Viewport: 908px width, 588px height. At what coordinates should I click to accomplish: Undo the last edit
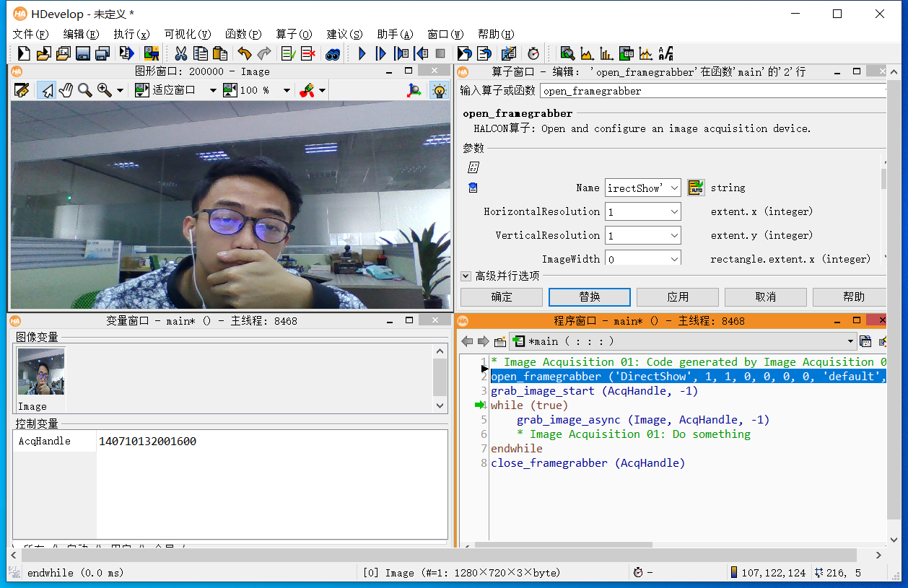[245, 53]
